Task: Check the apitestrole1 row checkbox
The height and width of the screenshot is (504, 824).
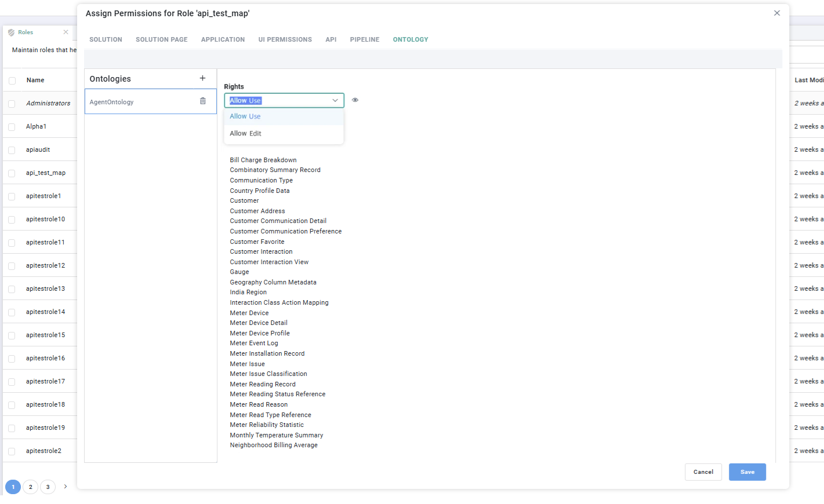Action: (12, 196)
